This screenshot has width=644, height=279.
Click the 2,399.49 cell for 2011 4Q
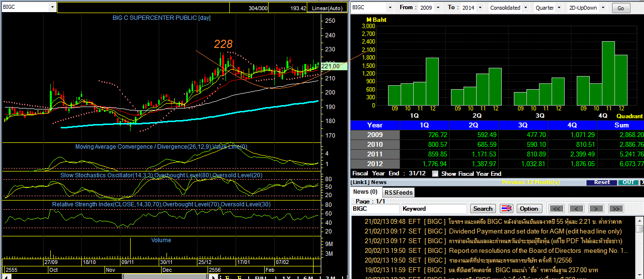tap(572, 154)
